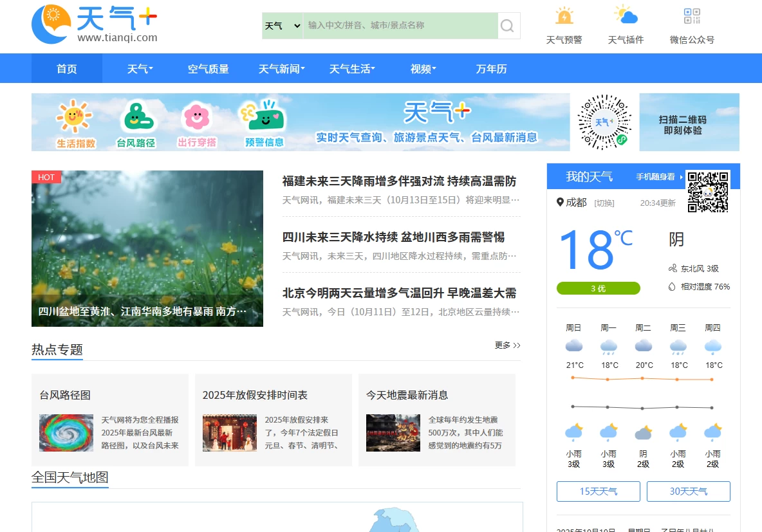The image size is (762, 532).
Task: Expand the 天气生活 navigation menu
Action: tap(352, 69)
